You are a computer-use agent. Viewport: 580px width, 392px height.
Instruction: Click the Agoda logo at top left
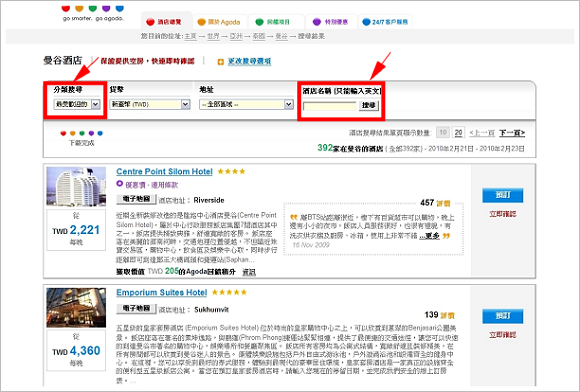pyautogui.click(x=92, y=13)
